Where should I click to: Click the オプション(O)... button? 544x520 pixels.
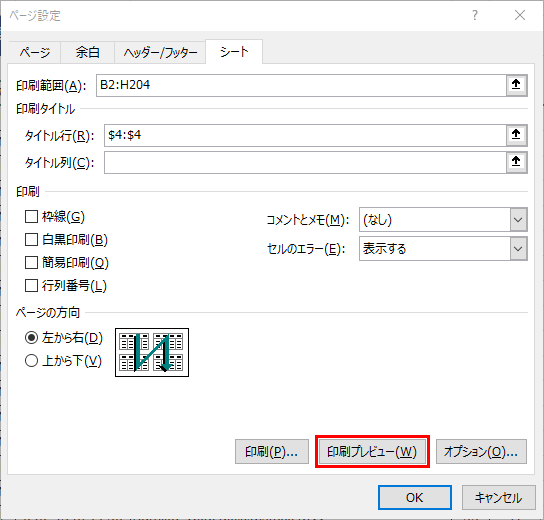tap(481, 451)
